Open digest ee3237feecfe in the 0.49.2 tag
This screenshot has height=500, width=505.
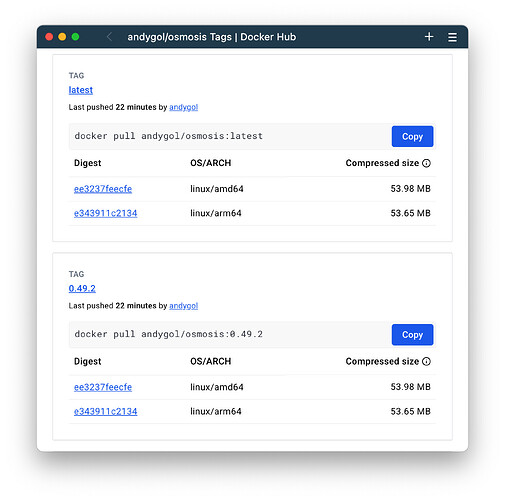[103, 387]
